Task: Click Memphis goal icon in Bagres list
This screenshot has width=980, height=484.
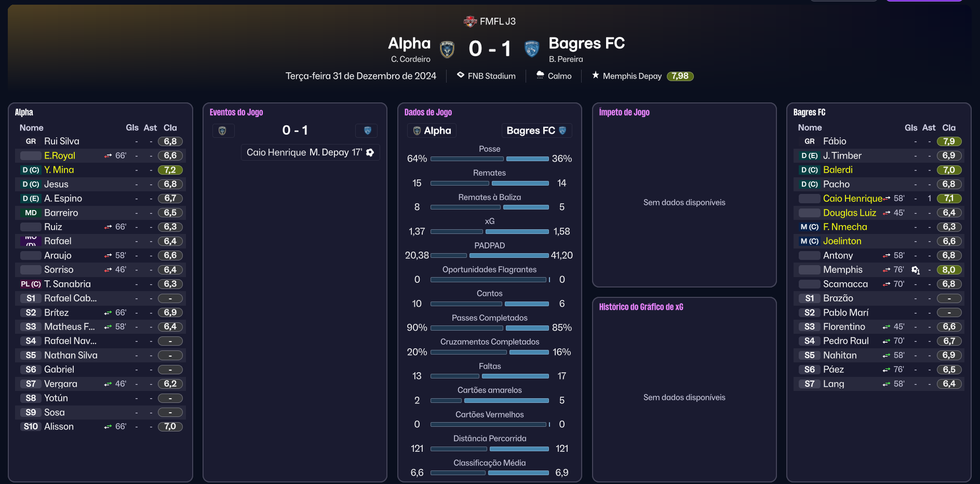Action: pos(915,270)
